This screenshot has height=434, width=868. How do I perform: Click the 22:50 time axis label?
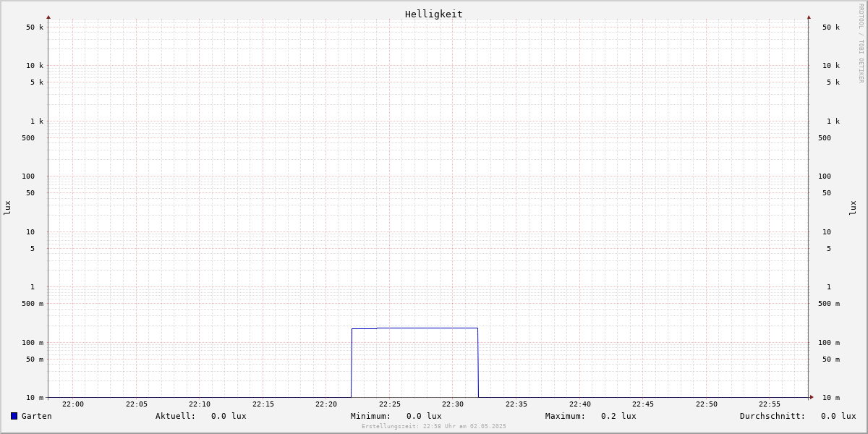(707, 404)
